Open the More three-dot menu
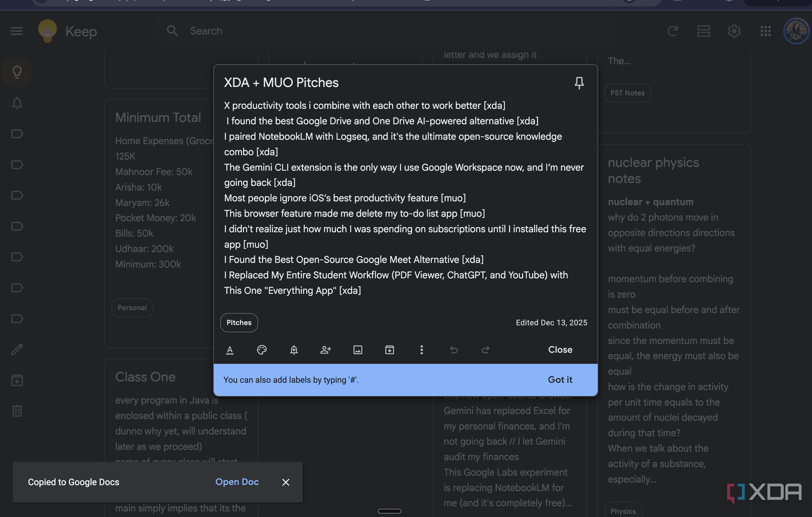The width and height of the screenshot is (812, 517). click(x=421, y=350)
